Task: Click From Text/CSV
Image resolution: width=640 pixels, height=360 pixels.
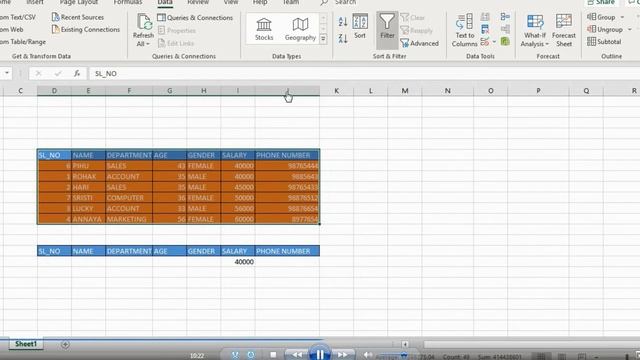Action: point(18,17)
